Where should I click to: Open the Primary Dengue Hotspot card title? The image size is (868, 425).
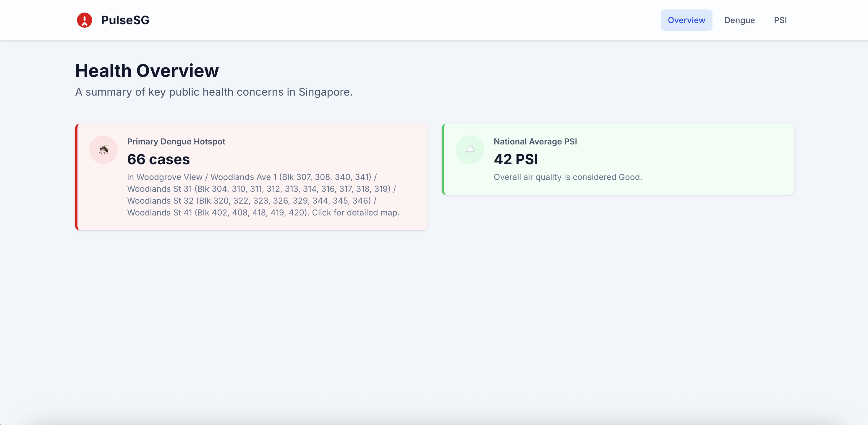point(176,142)
